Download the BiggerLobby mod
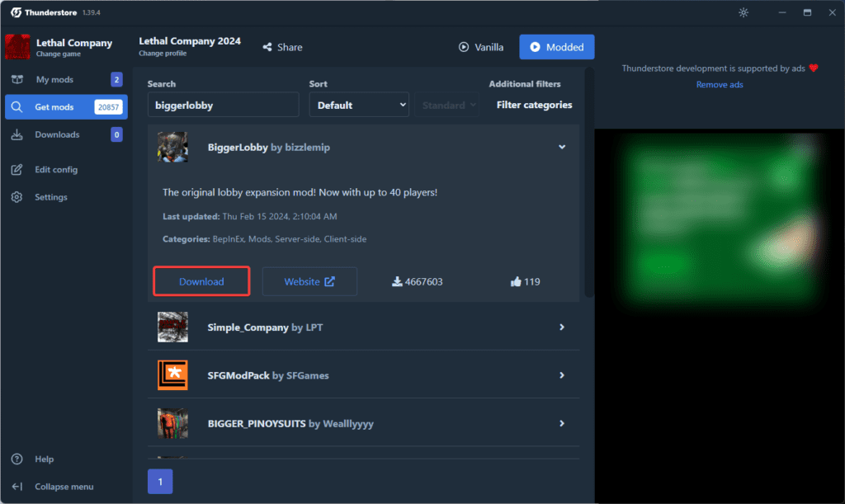Screen dimensions: 845x504 point(201,281)
